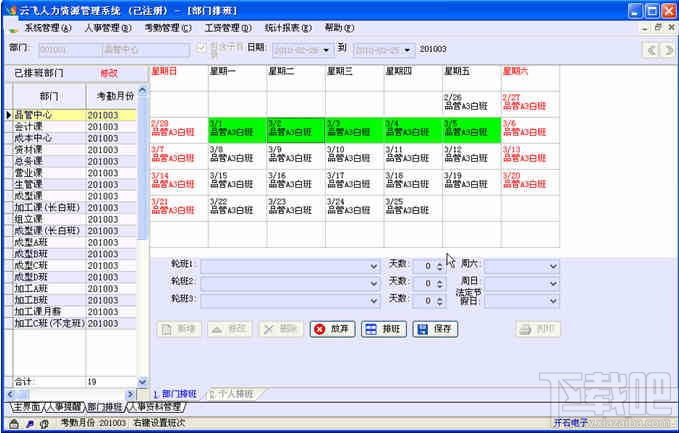Click the disabled printer button
Image resolution: width=679 pixels, height=433 pixels.
coord(538,330)
